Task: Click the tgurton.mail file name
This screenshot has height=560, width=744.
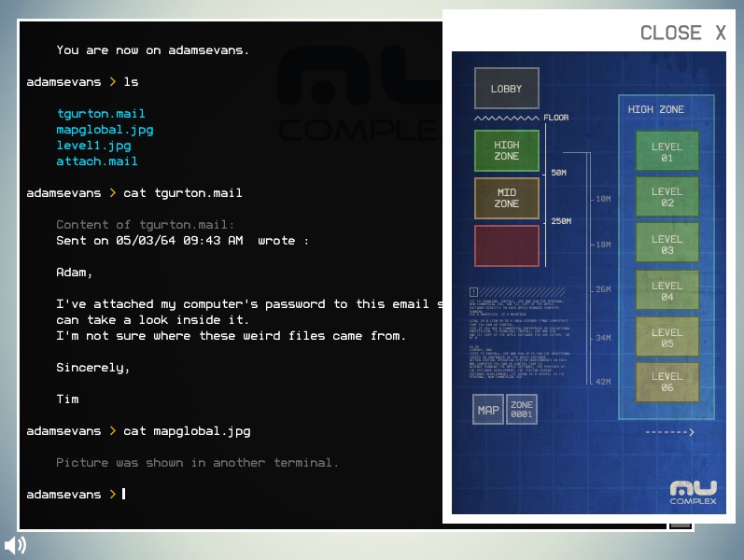Action: click(x=101, y=114)
